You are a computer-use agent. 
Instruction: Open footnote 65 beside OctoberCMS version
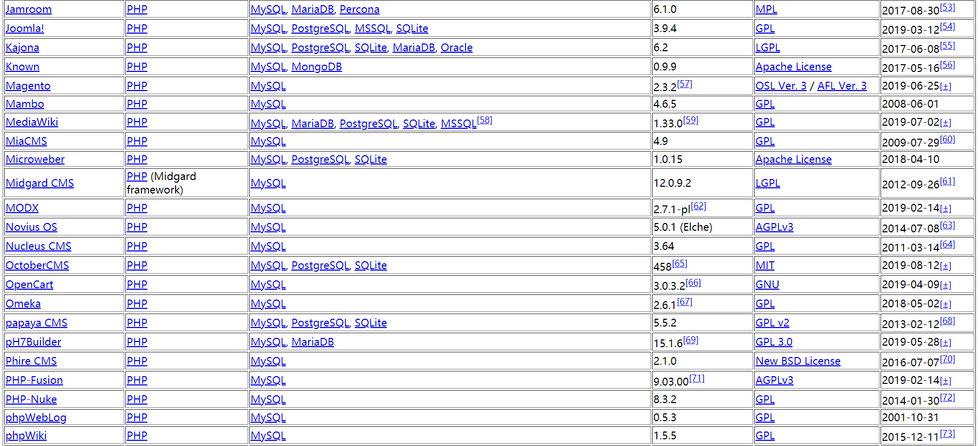(680, 263)
